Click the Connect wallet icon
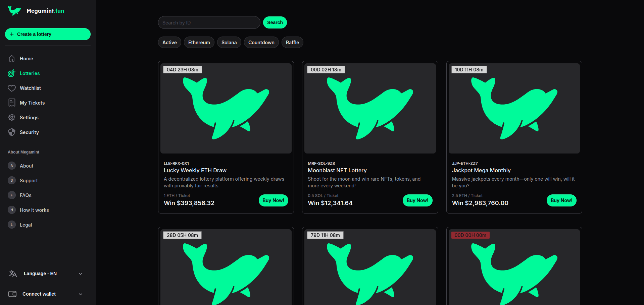The height and width of the screenshot is (305, 644). pyautogui.click(x=12, y=294)
